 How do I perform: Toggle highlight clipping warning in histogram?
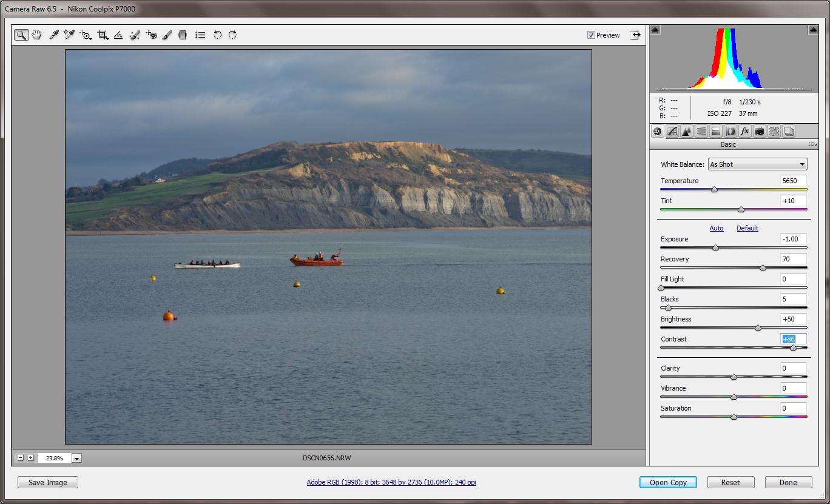pos(813,29)
